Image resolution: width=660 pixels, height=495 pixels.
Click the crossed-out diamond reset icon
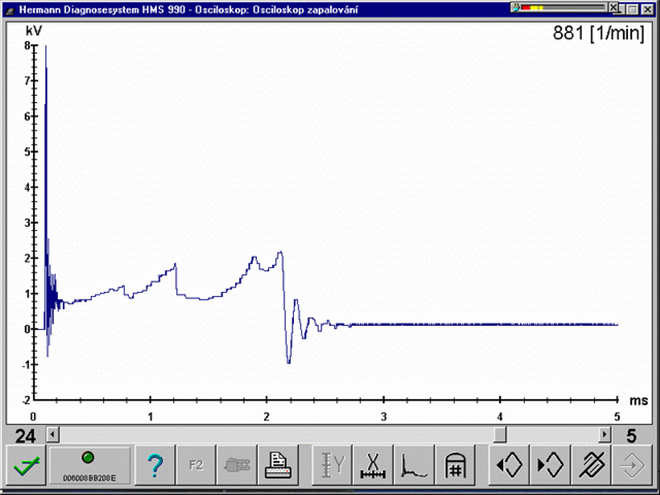click(591, 465)
